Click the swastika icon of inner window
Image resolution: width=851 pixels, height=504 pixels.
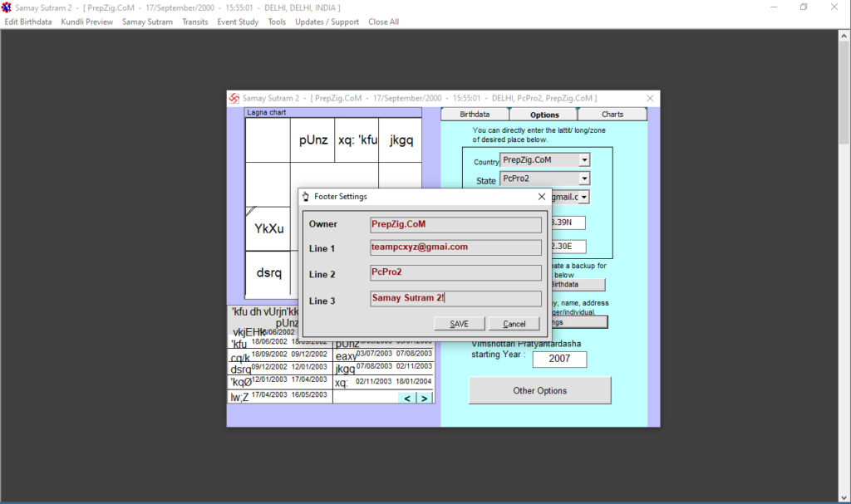[x=234, y=98]
